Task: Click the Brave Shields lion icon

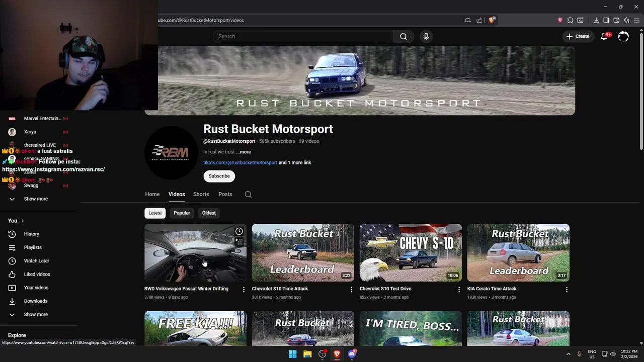Action: point(492,20)
